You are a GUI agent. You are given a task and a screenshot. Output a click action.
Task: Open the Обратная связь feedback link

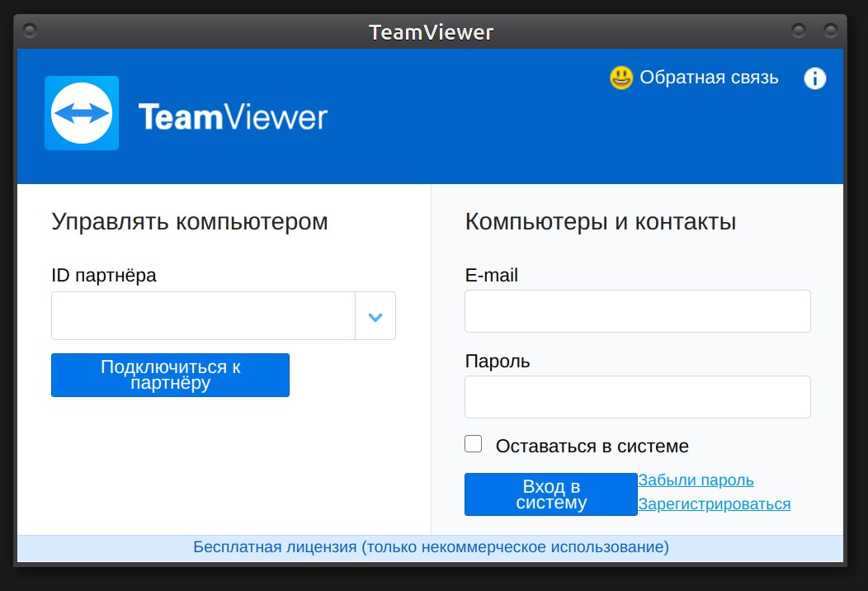click(709, 78)
